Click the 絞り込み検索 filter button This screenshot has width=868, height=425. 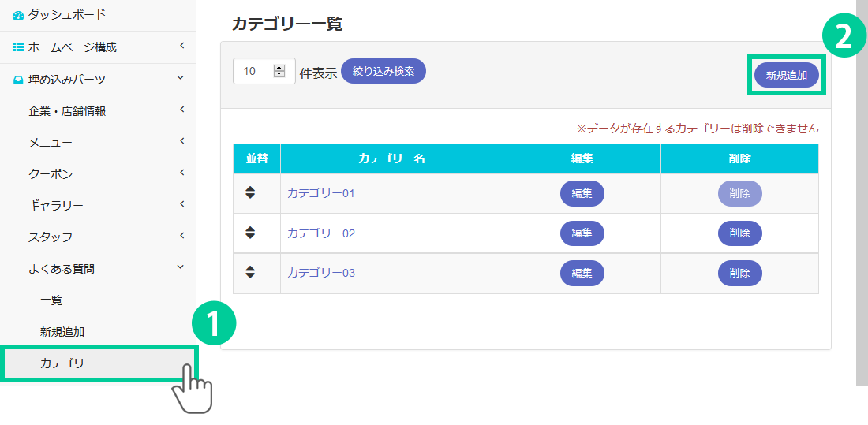tap(383, 71)
